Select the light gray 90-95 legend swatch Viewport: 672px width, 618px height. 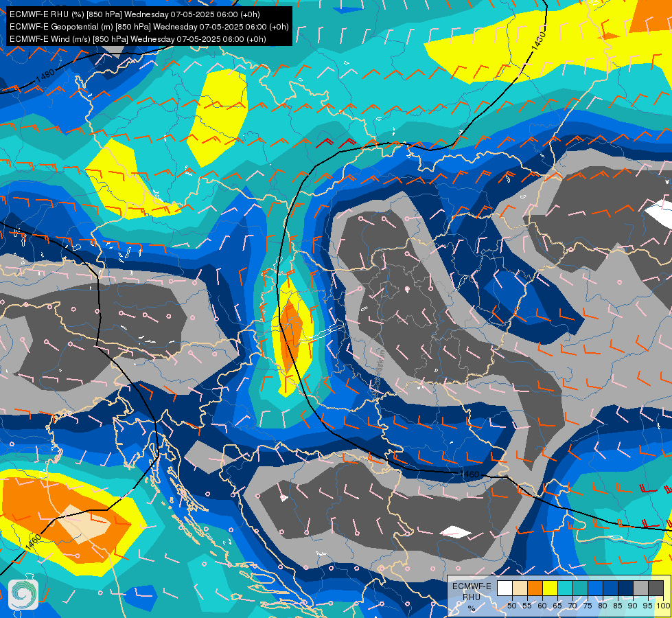coord(640,588)
